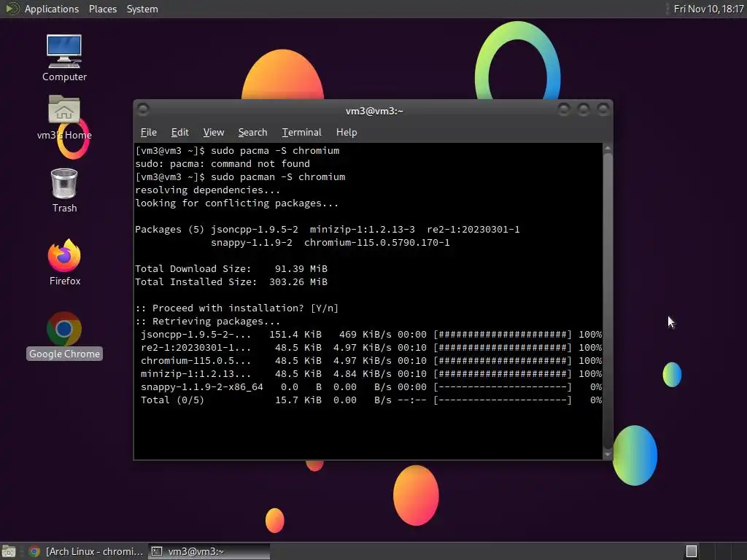Open the terminal View menu
Screen dimensions: 747x560
coord(214,133)
